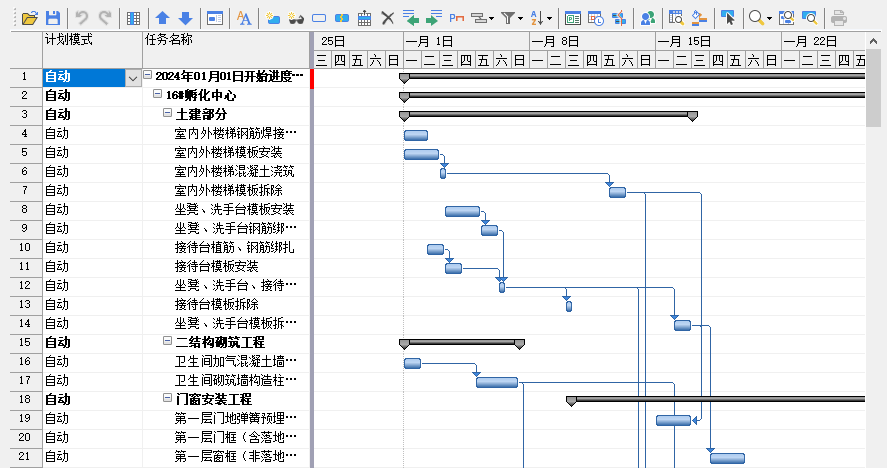Open the zoom magnifier dropdown arrow

pos(769,19)
